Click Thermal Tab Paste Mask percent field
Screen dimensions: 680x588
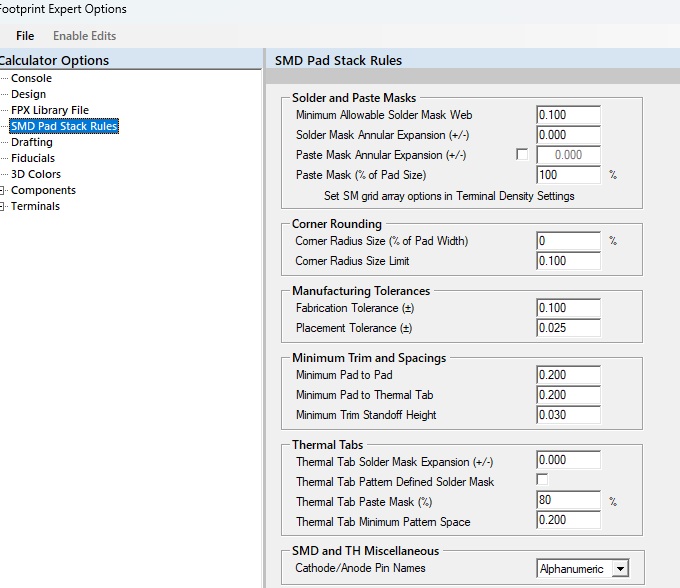pos(568,500)
